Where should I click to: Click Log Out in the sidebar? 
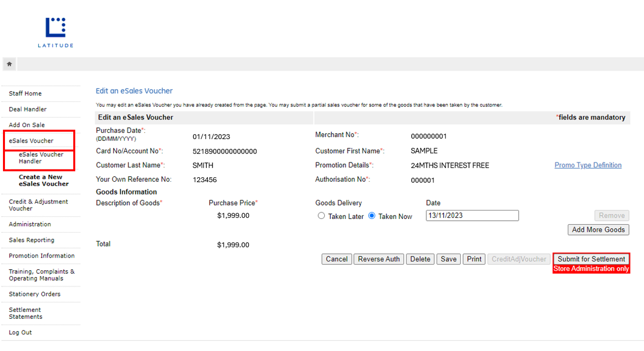pos(20,333)
